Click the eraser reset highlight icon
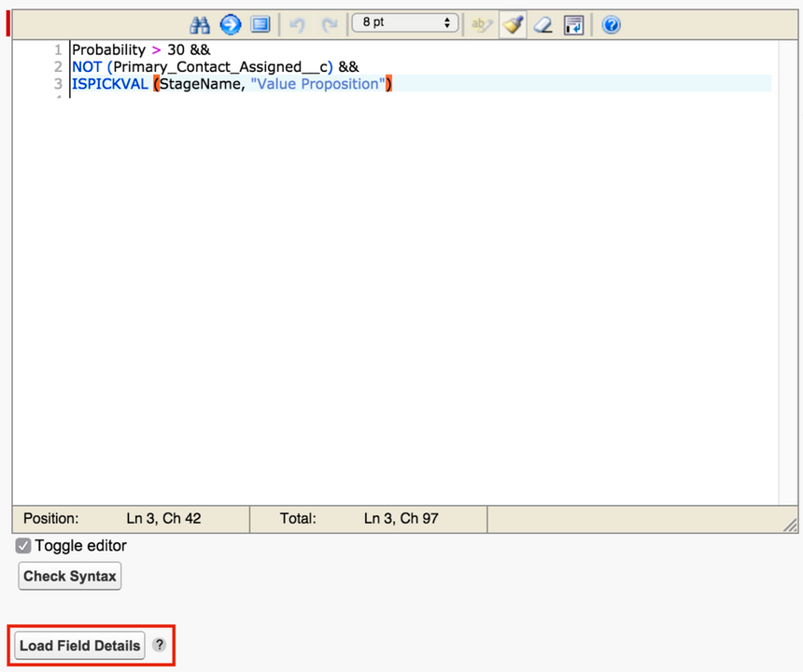Screen dimensions: 803x672 tap(542, 24)
